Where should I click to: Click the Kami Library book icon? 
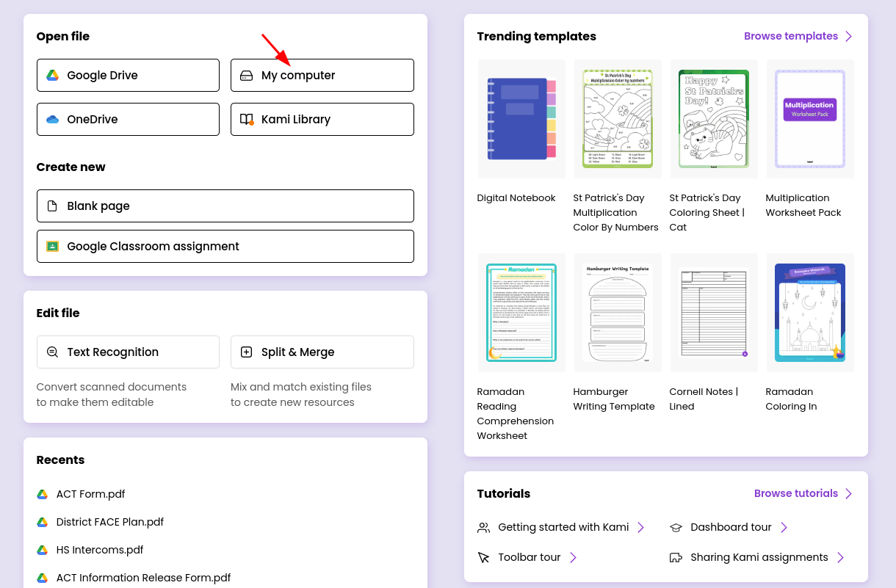click(x=247, y=120)
